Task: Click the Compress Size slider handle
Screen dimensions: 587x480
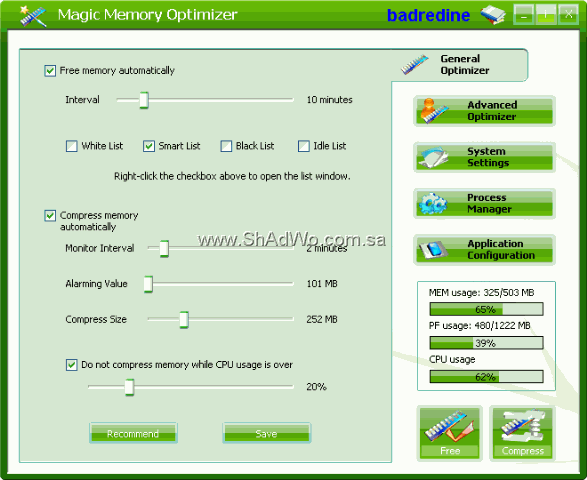Action: [x=184, y=320]
